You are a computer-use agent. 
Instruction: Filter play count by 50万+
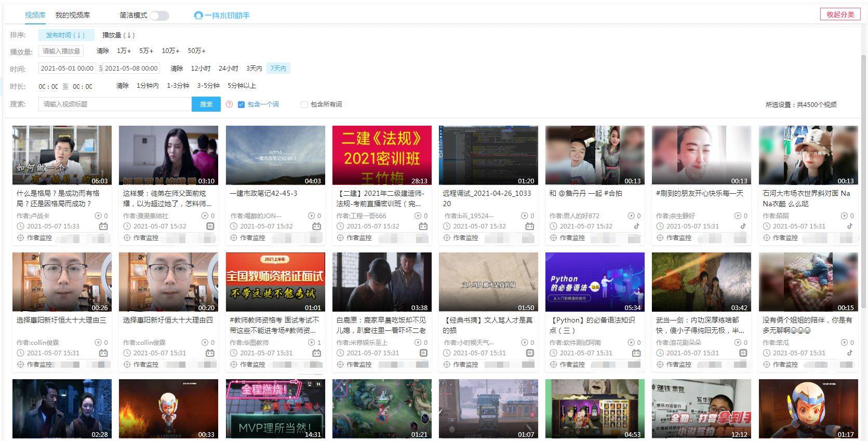click(x=196, y=51)
